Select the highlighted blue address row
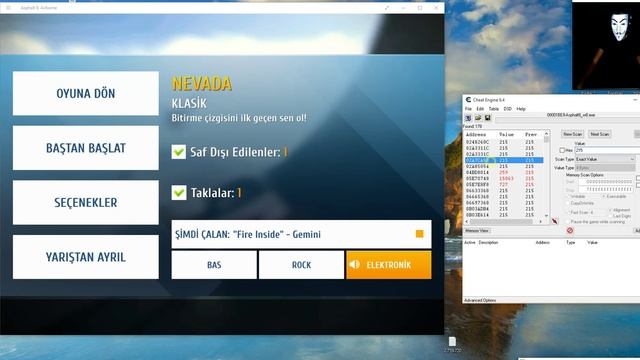Viewport: 640px width, 360px height. coord(504,160)
